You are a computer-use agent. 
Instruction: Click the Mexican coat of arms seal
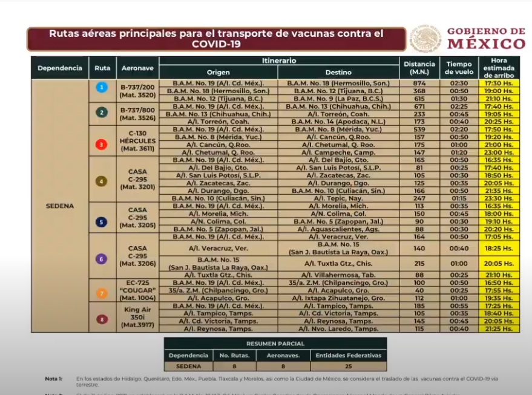coord(425,39)
